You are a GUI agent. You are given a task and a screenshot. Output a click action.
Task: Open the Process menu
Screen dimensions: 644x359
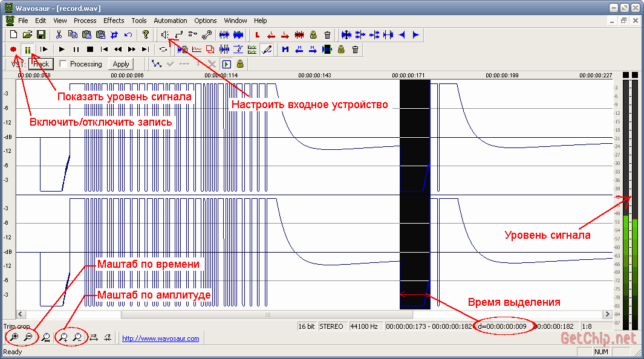[x=85, y=21]
